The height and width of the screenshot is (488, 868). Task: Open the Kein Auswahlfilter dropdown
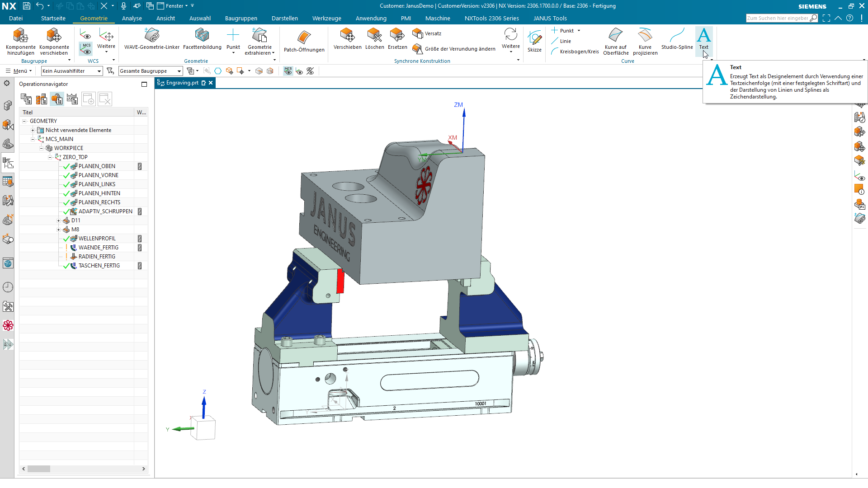(x=71, y=71)
